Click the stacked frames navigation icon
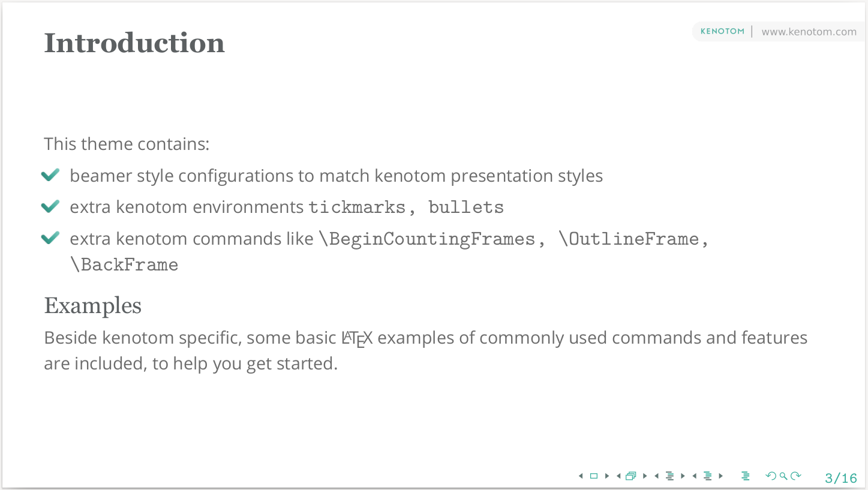Screen dimensions: 868x490 [631, 476]
